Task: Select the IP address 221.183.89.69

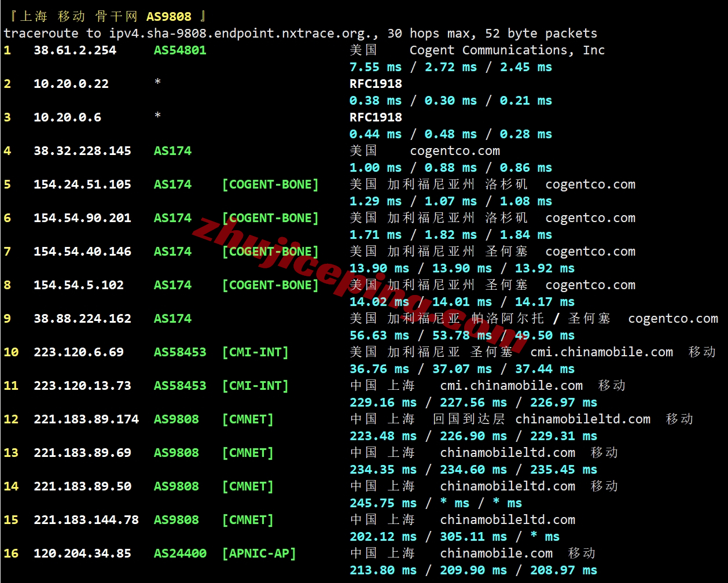Action: [83, 453]
